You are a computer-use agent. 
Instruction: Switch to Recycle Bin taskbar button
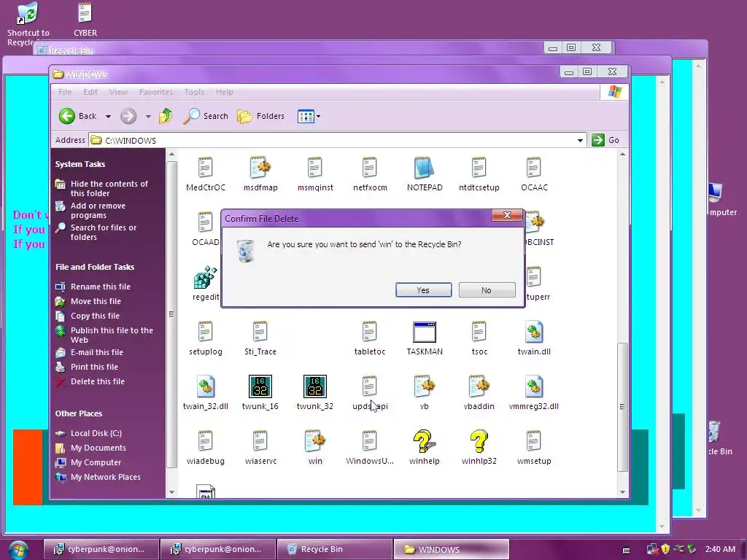point(334,549)
